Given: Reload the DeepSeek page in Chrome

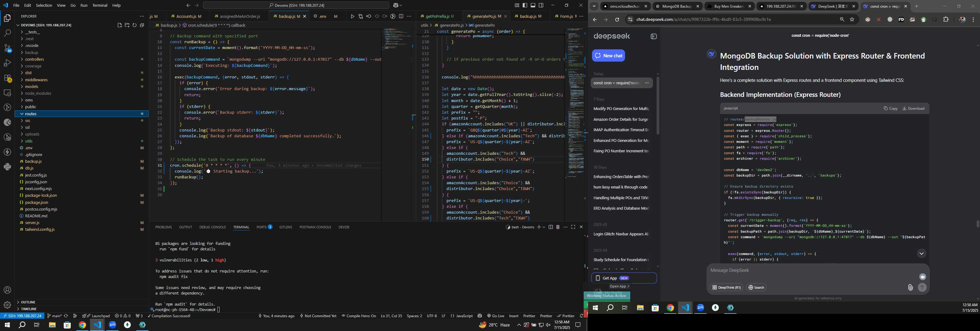Looking at the screenshot, I should pyautogui.click(x=617, y=19).
